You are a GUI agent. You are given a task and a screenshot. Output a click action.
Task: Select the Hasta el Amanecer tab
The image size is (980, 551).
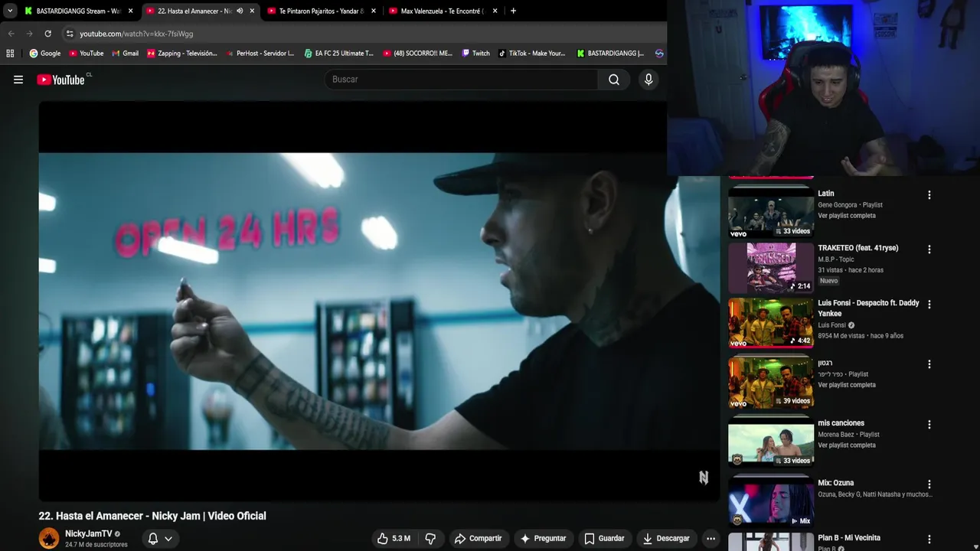tap(194, 11)
